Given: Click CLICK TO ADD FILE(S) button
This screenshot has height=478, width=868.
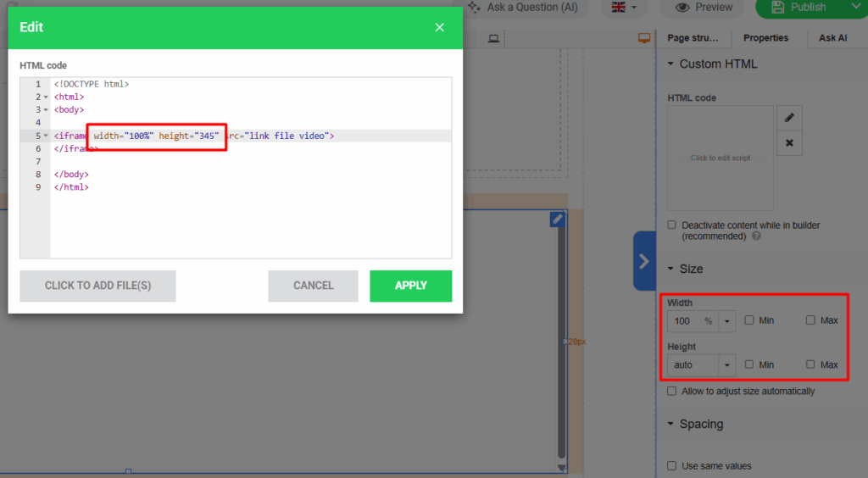Looking at the screenshot, I should click(x=97, y=286).
